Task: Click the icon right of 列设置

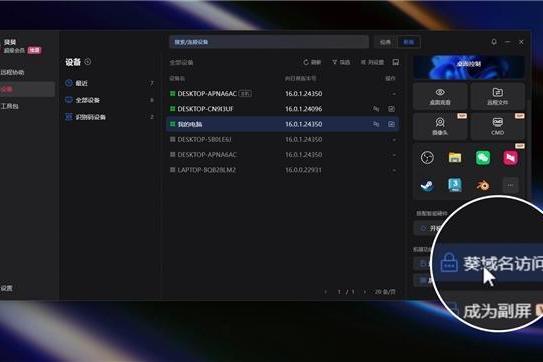Action: 396,62
